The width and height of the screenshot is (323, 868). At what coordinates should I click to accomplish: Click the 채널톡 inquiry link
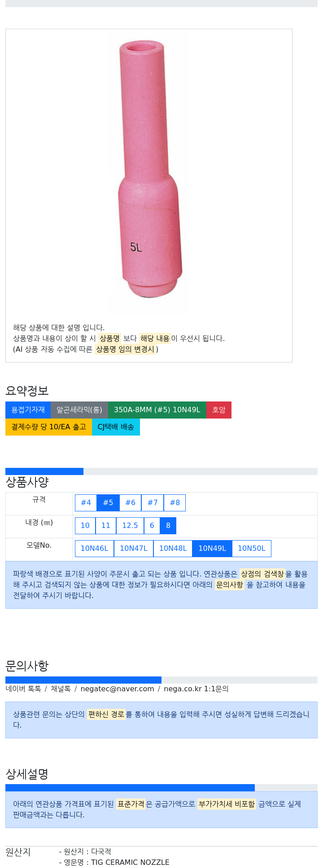tap(61, 689)
